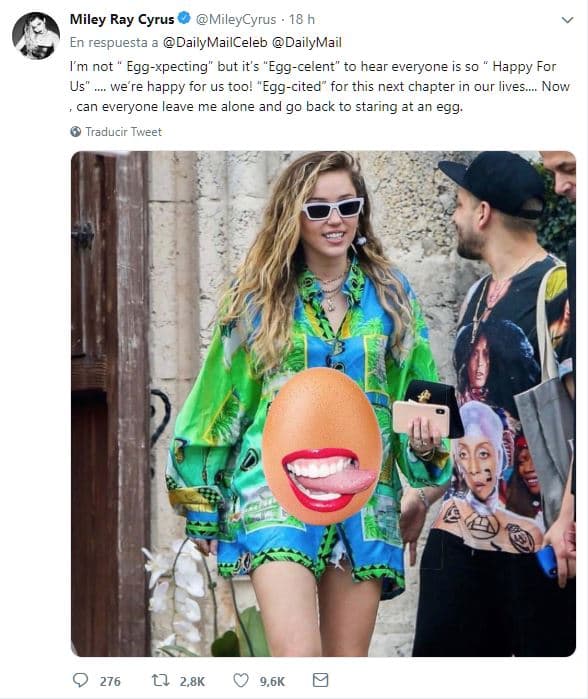Click the reply speech bubble icon
Viewport: 588px width, 699px height.
[x=80, y=680]
